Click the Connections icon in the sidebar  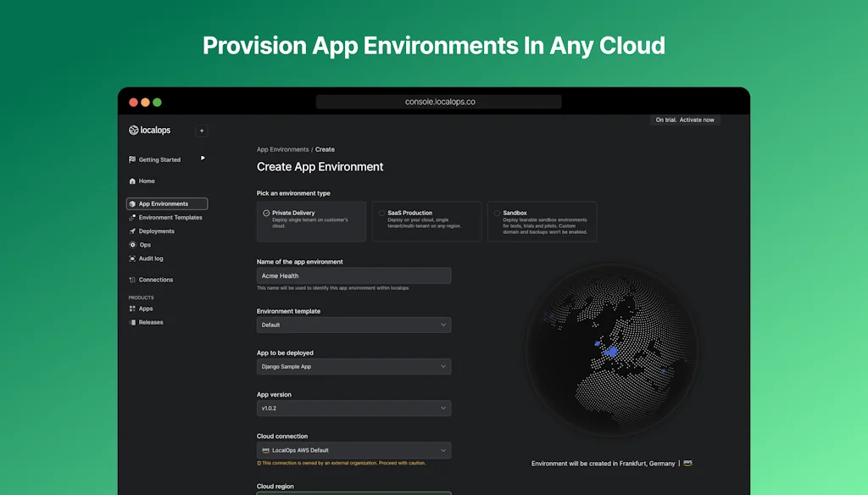click(x=134, y=279)
